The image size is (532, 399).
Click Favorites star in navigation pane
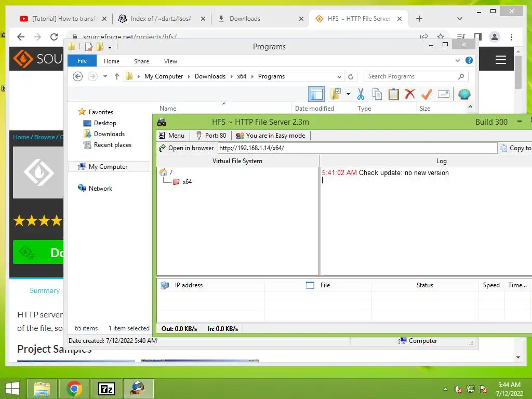point(82,112)
